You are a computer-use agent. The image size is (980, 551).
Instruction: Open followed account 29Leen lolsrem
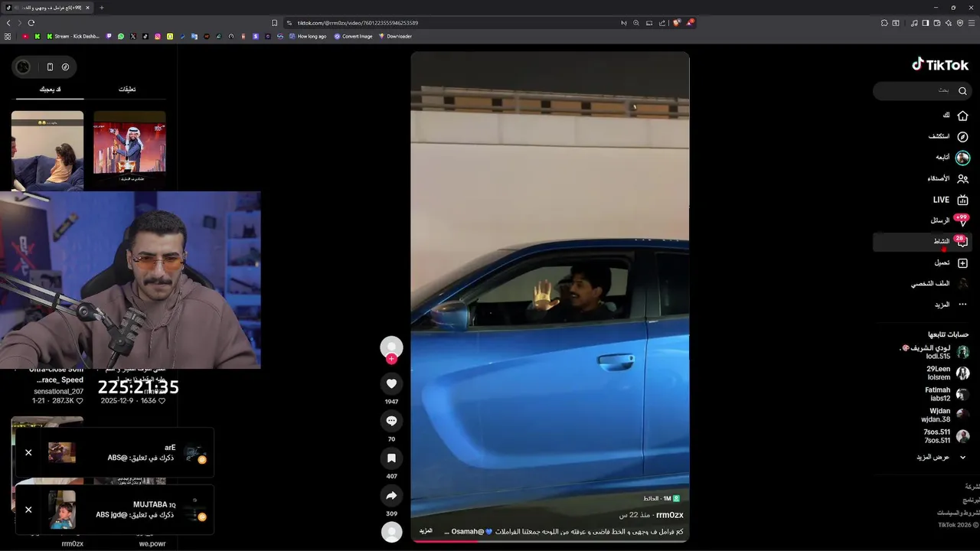[x=947, y=373]
